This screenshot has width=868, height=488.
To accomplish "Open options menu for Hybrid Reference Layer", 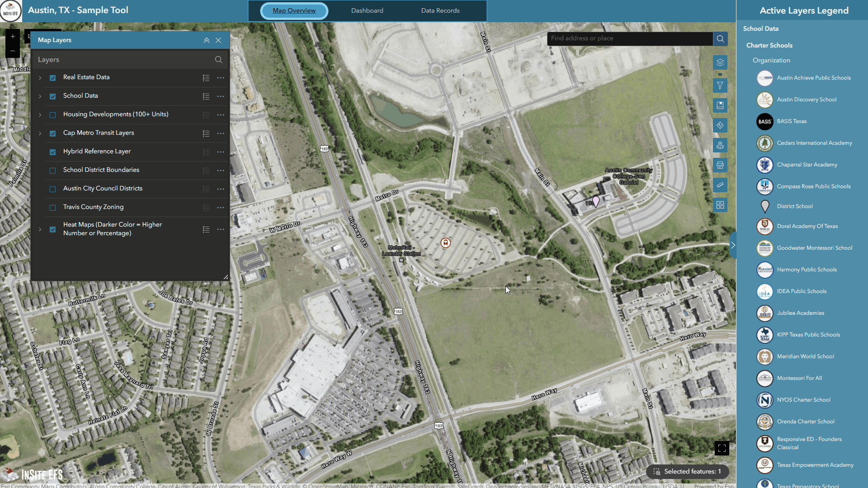I will tap(221, 152).
